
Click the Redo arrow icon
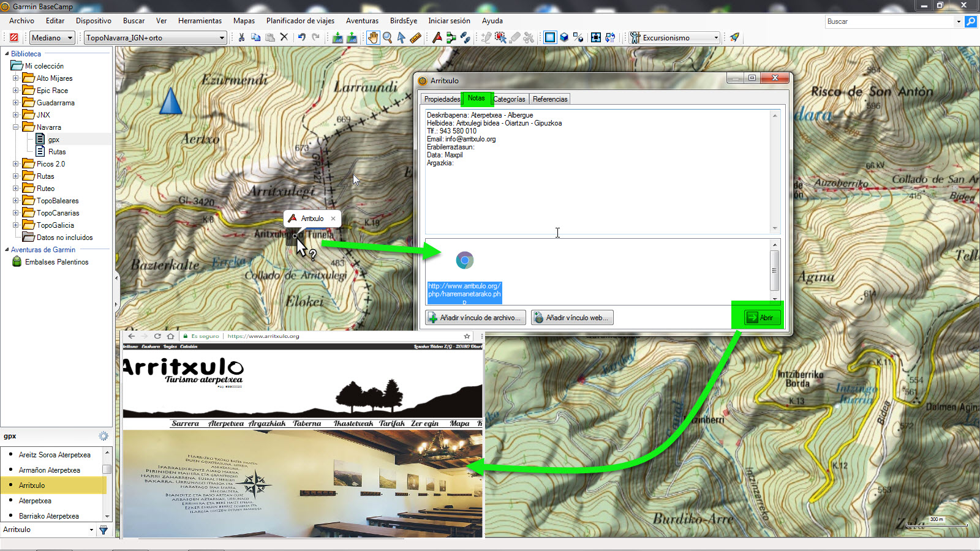(x=315, y=37)
